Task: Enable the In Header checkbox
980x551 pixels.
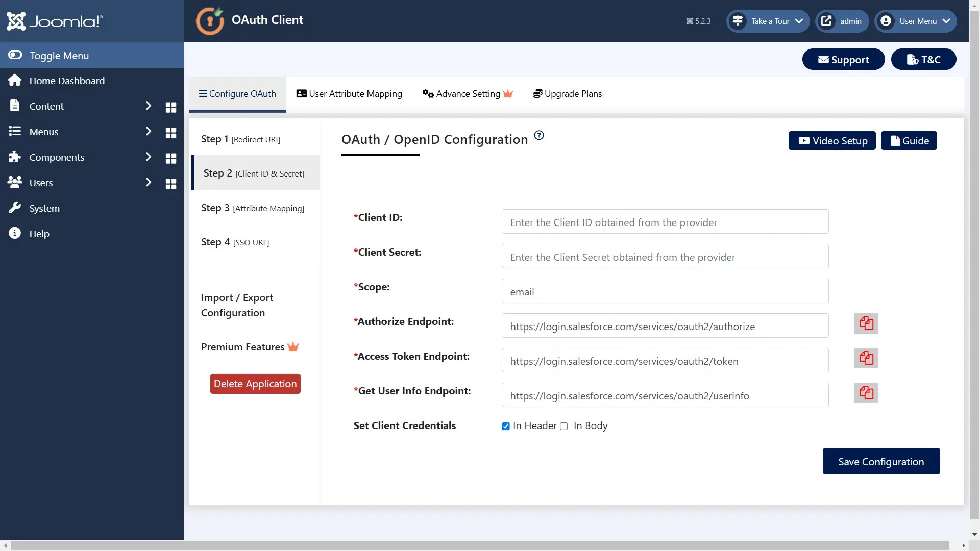Action: point(505,425)
